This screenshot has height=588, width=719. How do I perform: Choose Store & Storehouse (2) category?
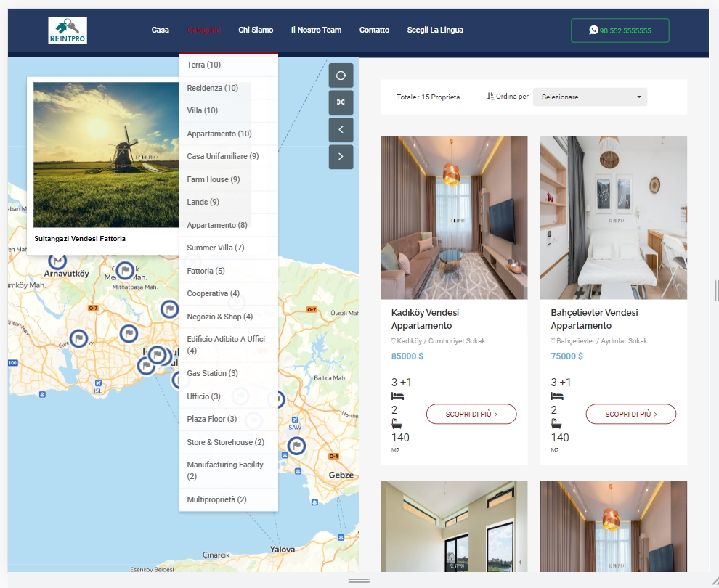tap(228, 442)
